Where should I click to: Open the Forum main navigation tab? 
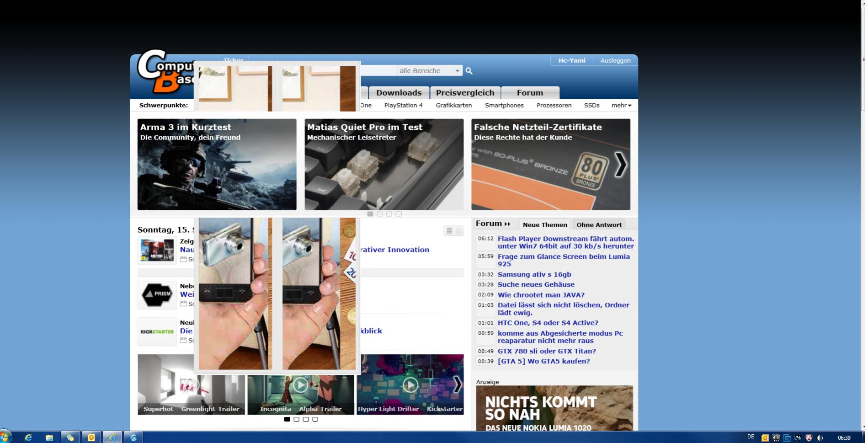(x=530, y=93)
